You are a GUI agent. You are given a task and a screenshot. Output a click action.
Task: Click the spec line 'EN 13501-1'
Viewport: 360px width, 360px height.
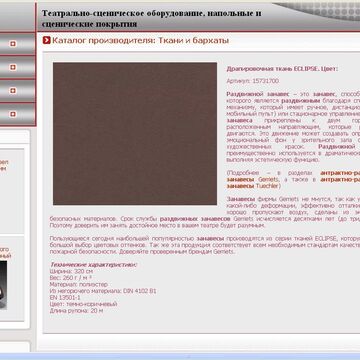65,297
